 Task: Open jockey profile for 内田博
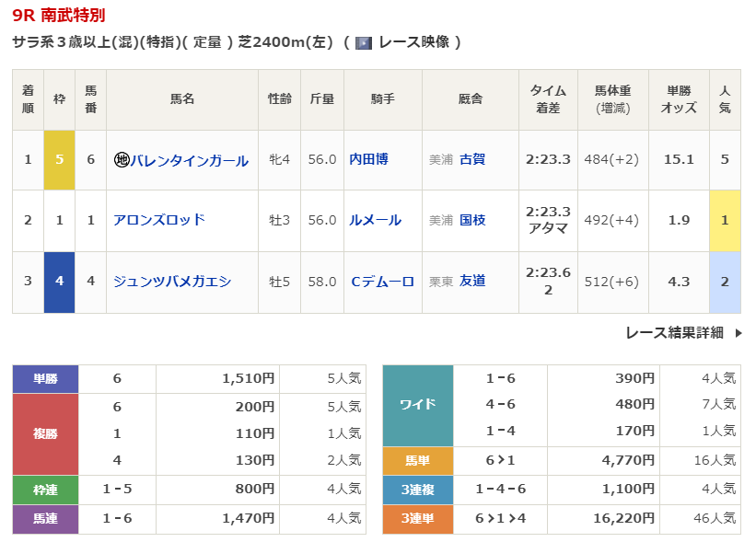pos(368,159)
